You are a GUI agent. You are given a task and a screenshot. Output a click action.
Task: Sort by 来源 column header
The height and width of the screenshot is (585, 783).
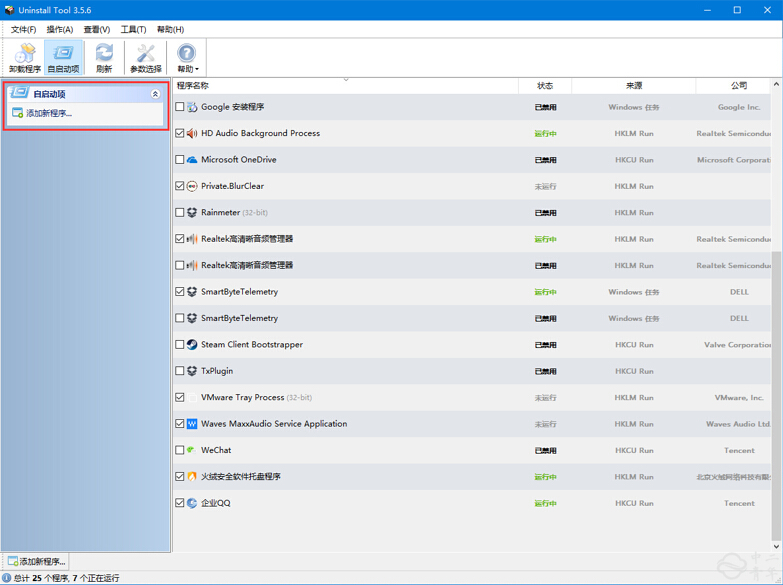[x=634, y=86]
